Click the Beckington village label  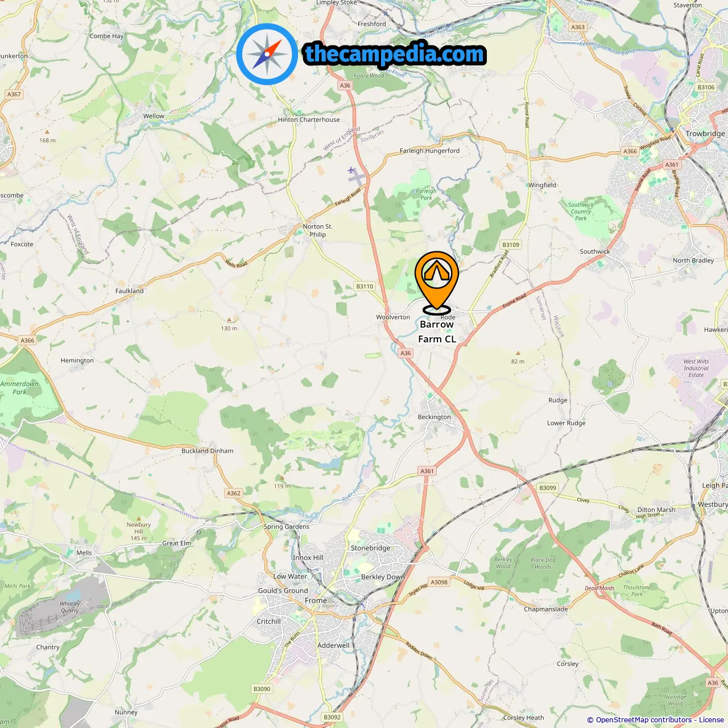[x=434, y=417]
